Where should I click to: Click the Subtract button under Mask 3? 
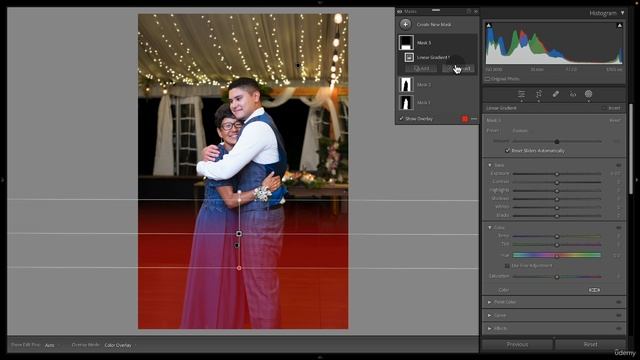click(458, 69)
